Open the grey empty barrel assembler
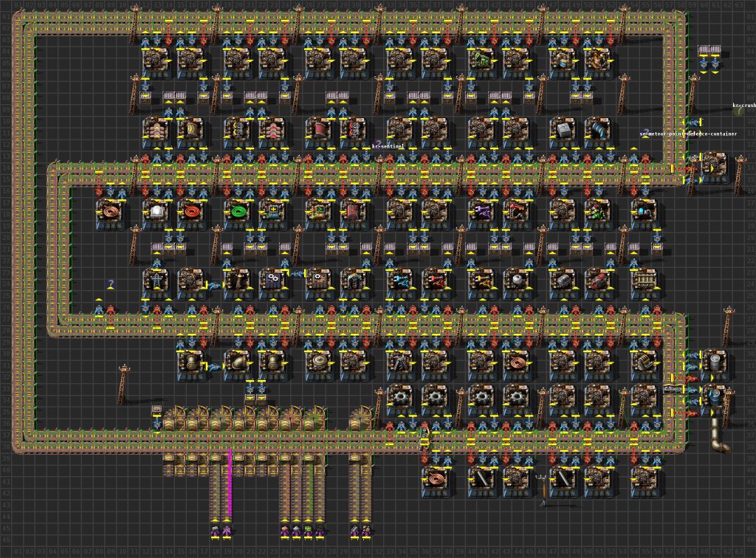 pyautogui.click(x=714, y=364)
